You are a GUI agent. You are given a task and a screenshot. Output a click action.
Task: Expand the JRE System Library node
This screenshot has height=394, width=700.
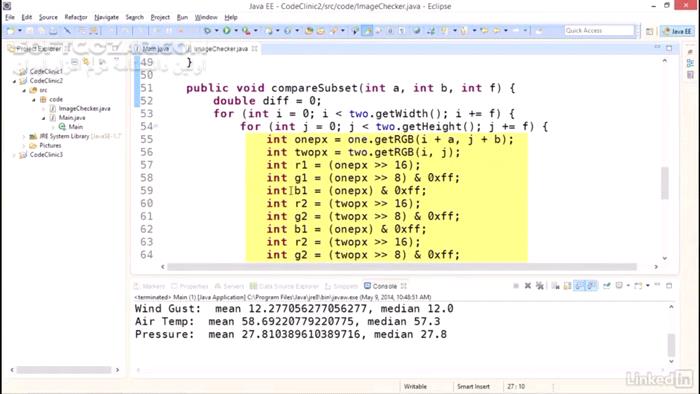24,137
